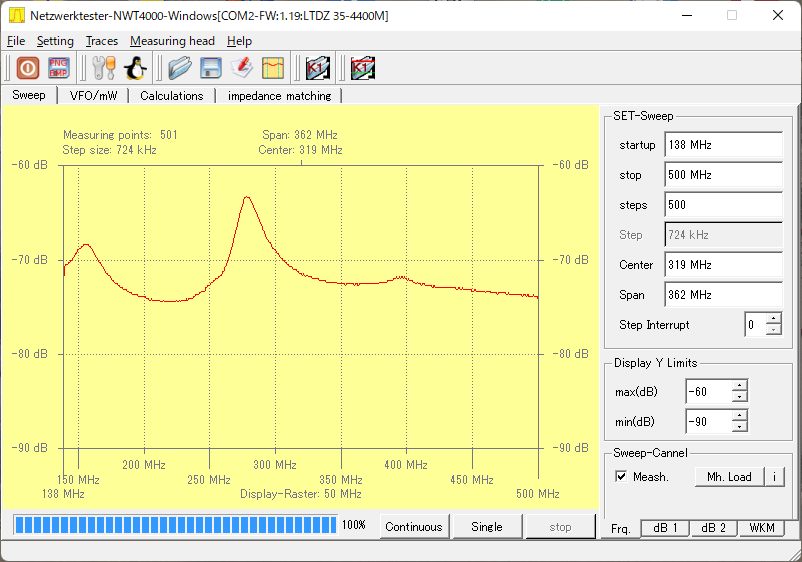This screenshot has width=802, height=562.
Task: Click the floppy disk save icon
Action: [211, 68]
